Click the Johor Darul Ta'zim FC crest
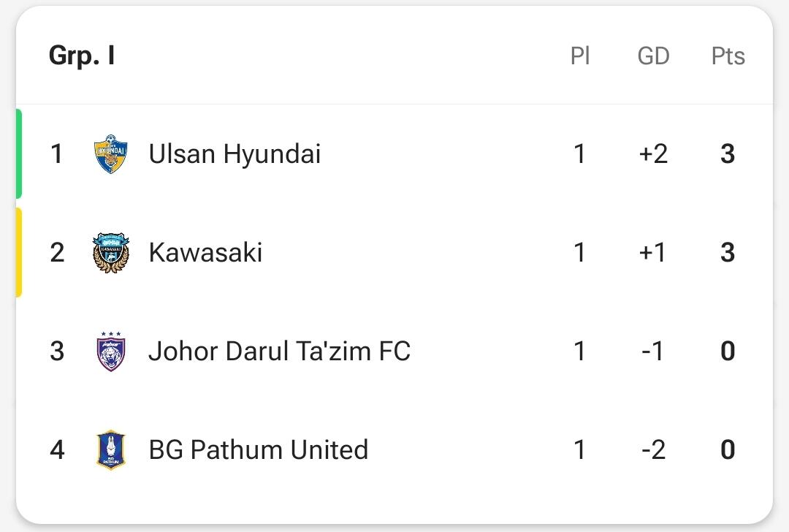Viewport: 789px width, 532px height. coord(111,351)
